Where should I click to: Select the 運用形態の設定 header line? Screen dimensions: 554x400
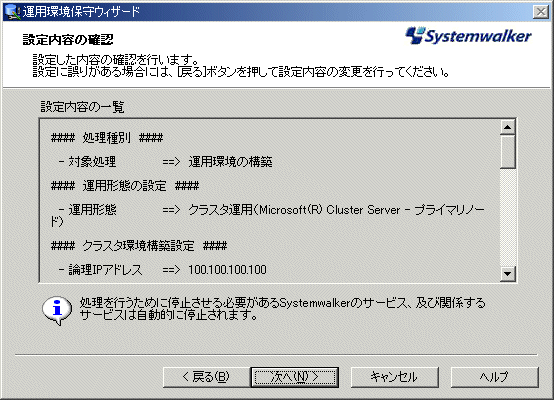(125, 186)
